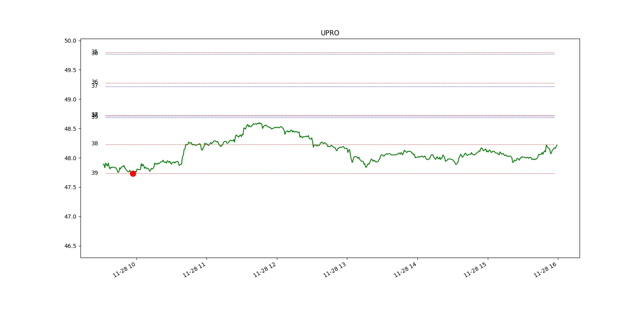Click the 36 level label
Viewport: 644px width, 322px height.
coord(95,82)
